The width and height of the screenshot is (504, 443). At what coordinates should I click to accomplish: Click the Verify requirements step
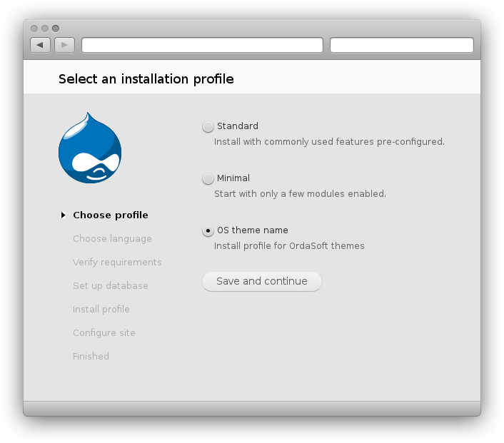click(117, 262)
